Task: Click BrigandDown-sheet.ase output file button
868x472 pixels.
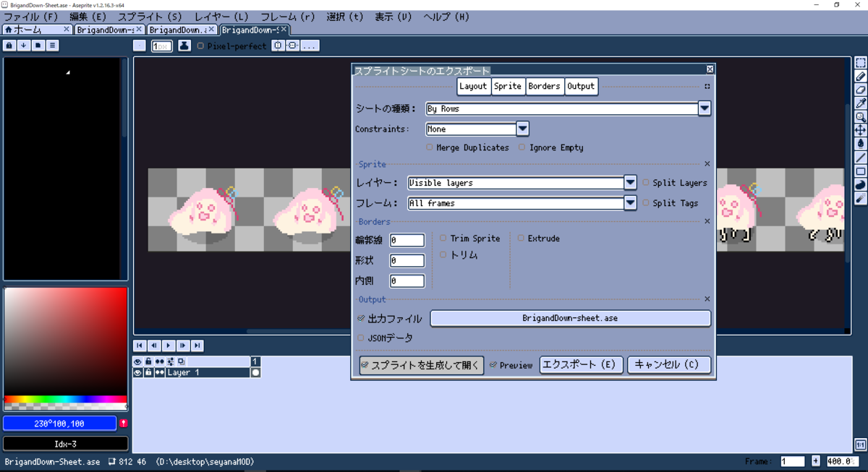Action: point(571,318)
